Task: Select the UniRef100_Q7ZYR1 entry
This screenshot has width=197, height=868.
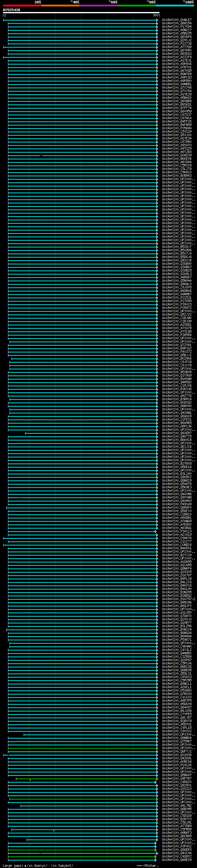Action: (x=177, y=345)
